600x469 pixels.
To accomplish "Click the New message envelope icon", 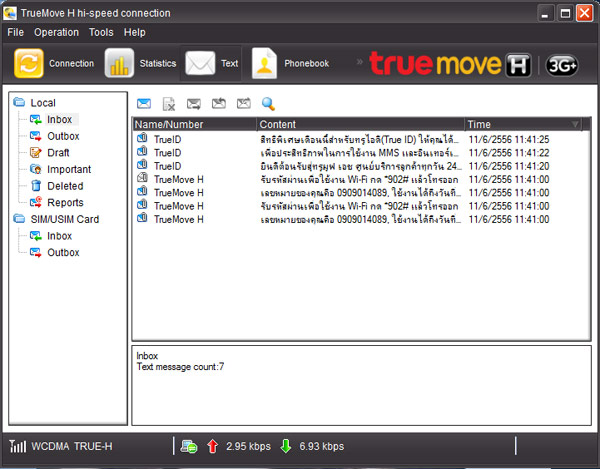I will pyautogui.click(x=144, y=104).
